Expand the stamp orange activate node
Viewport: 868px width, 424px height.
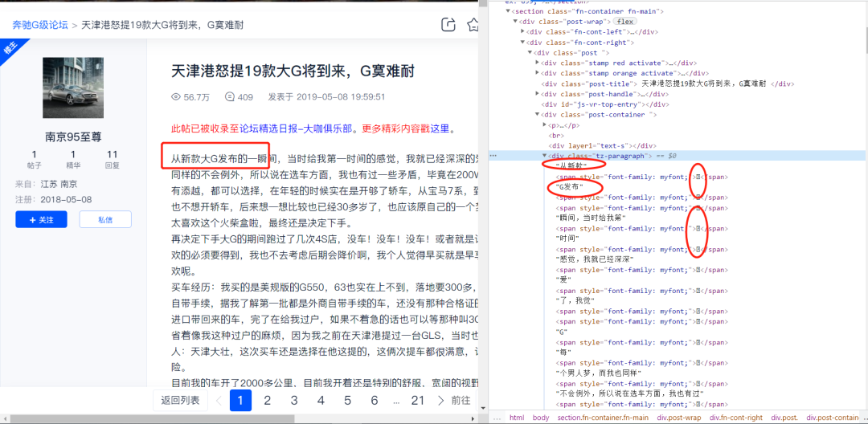537,73
